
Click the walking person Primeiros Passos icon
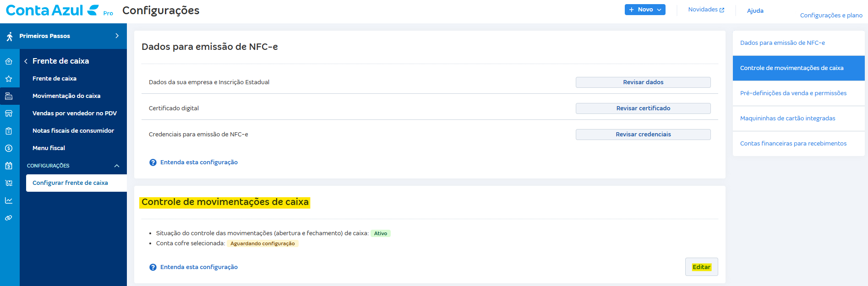(x=10, y=36)
